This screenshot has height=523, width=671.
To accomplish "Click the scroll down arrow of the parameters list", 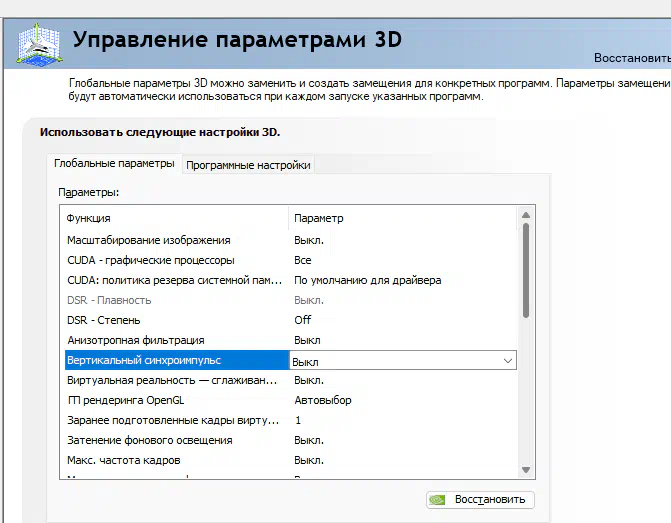I will (x=526, y=468).
